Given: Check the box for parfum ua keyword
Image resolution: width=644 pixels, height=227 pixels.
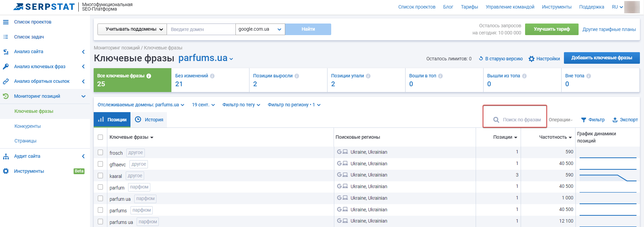Looking at the screenshot, I should 100,198.
